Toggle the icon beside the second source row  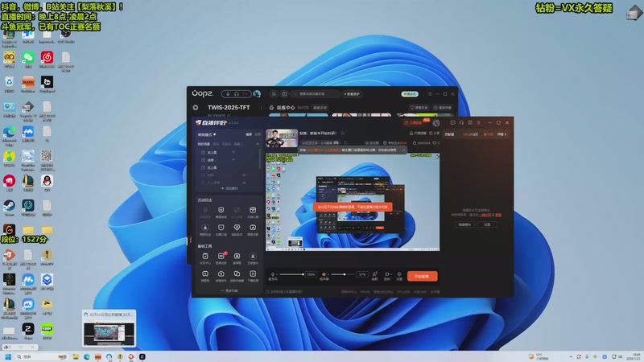click(x=233, y=159)
